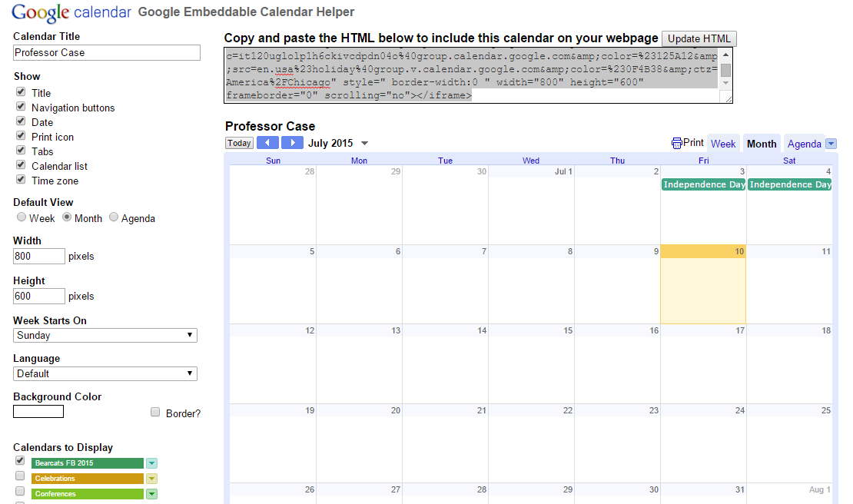This screenshot has width=853, height=504.
Task: Go to previous month with left arrow
Action: tap(267, 143)
